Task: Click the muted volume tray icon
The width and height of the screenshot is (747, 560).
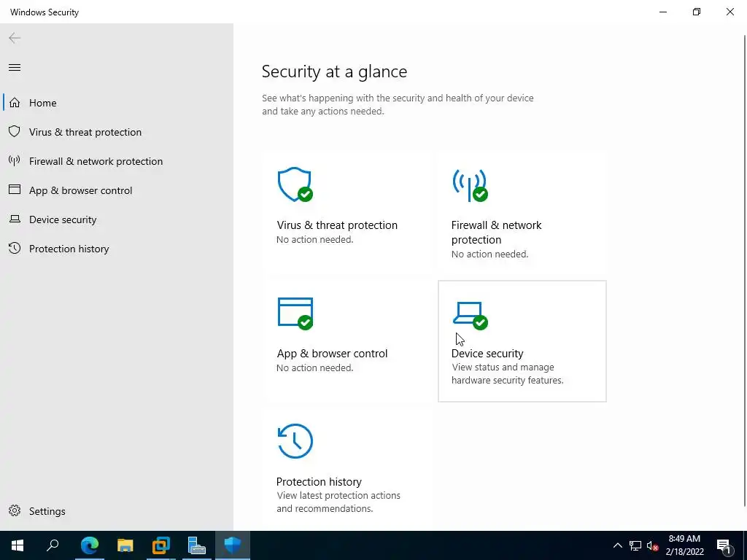Action: tap(653, 545)
